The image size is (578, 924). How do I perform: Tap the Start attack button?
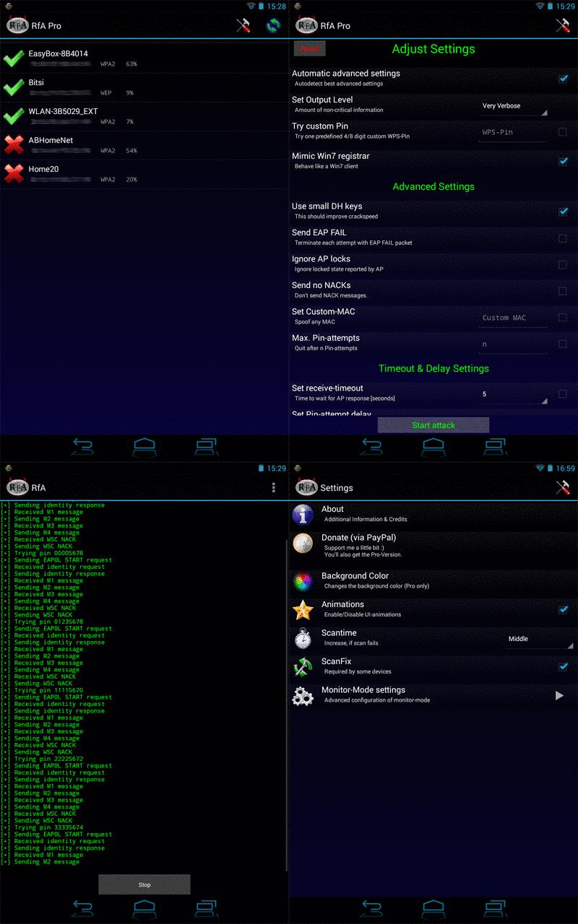[433, 425]
